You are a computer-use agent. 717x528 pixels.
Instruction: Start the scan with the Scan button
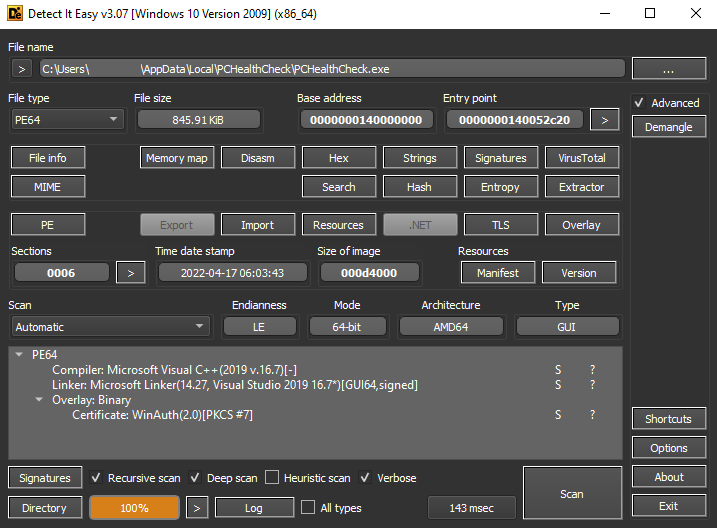coord(572,493)
